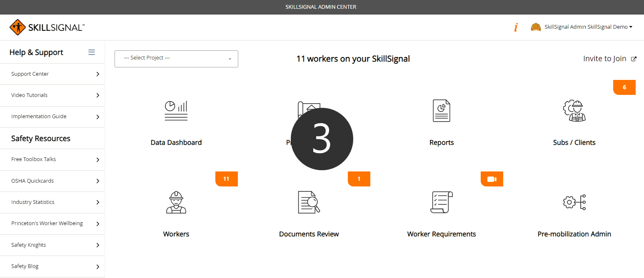Open the Workers section
644x278 pixels.
[x=176, y=214]
